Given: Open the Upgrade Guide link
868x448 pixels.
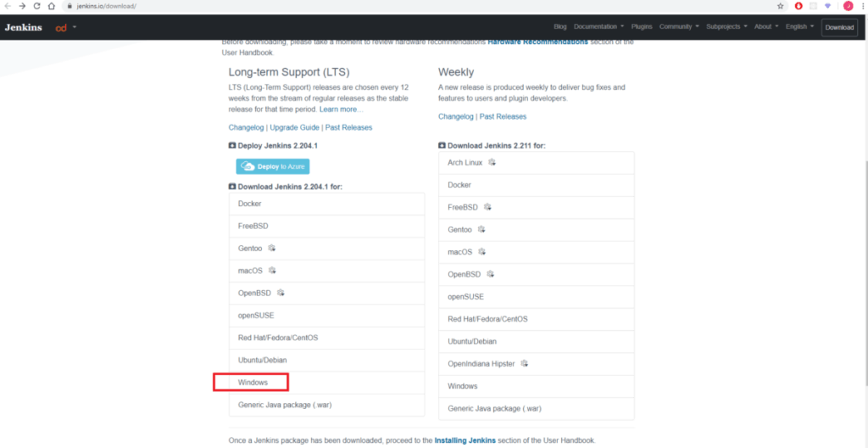Looking at the screenshot, I should pyautogui.click(x=294, y=127).
